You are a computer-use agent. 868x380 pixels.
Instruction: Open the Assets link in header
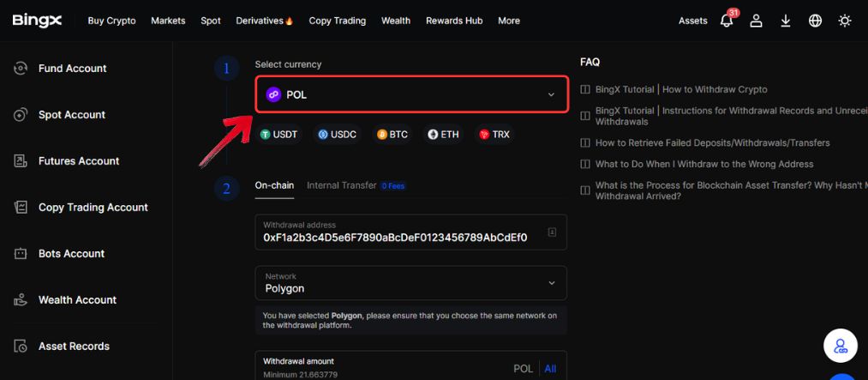click(x=693, y=21)
